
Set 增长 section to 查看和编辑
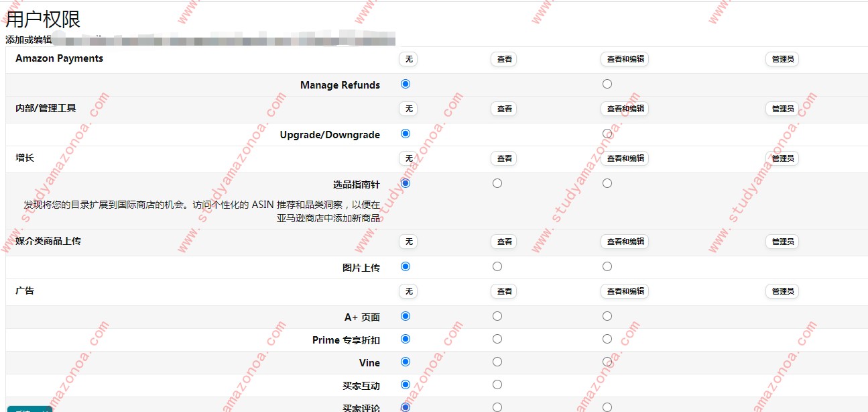pos(625,158)
